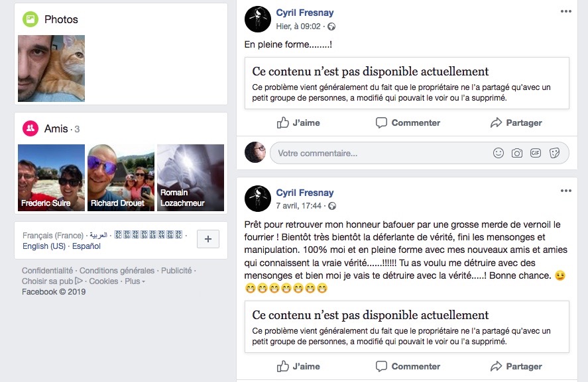Share the 7 avril post with Partager
The image size is (588, 382).
click(516, 366)
